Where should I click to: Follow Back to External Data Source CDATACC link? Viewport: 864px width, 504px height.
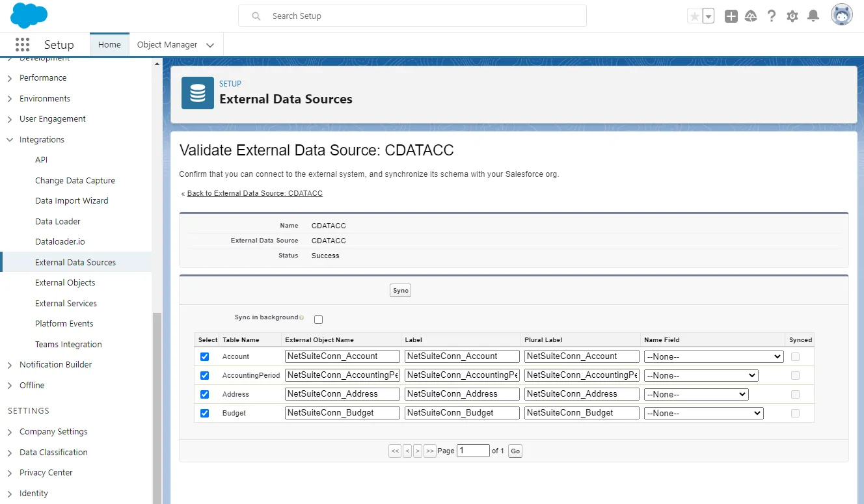click(255, 193)
